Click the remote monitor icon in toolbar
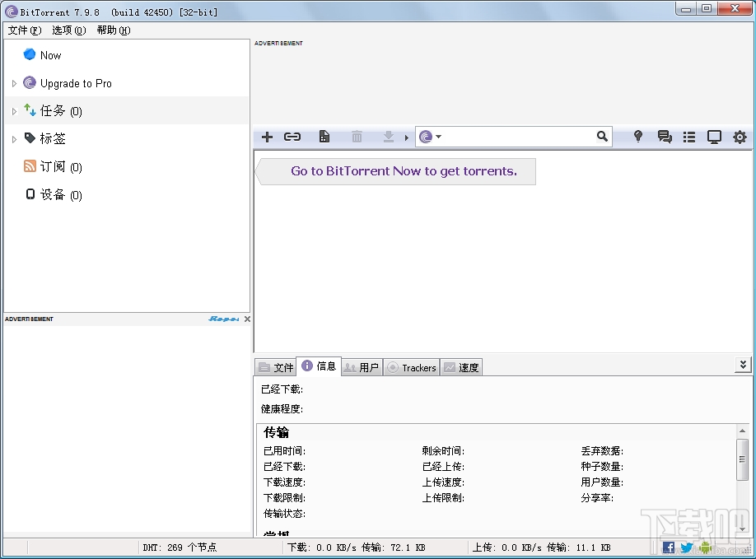 [x=714, y=137]
